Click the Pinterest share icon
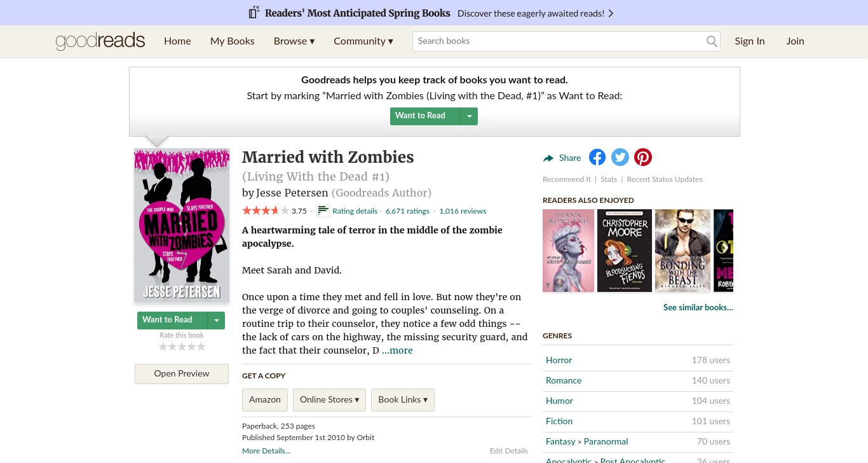This screenshot has width=868, height=463. (643, 157)
